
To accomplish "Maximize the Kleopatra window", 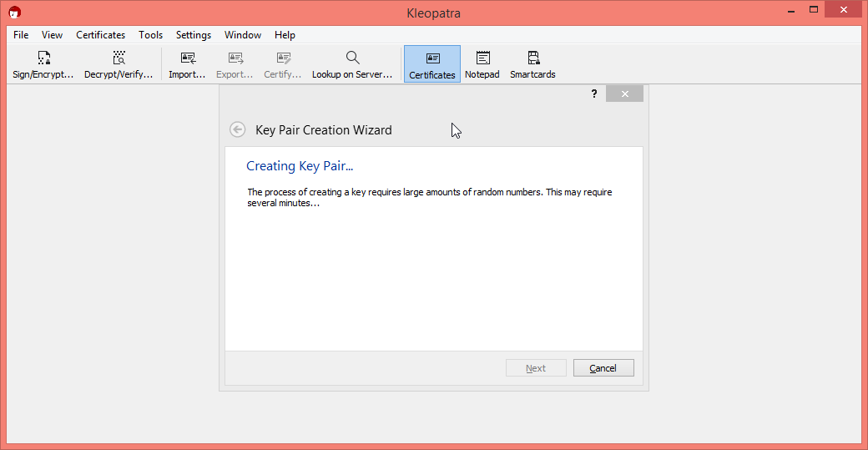I will (x=813, y=9).
